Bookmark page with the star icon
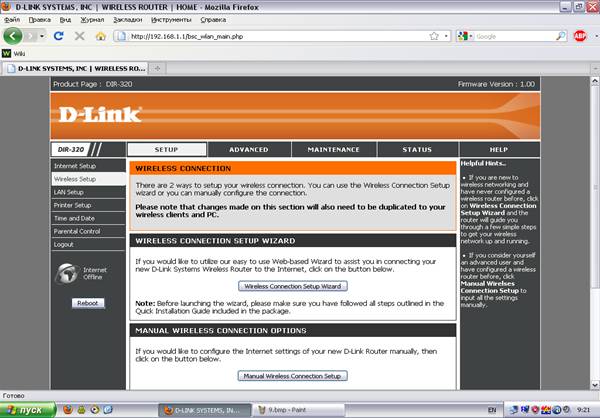Viewport: 600px width, 418px height. (x=434, y=36)
